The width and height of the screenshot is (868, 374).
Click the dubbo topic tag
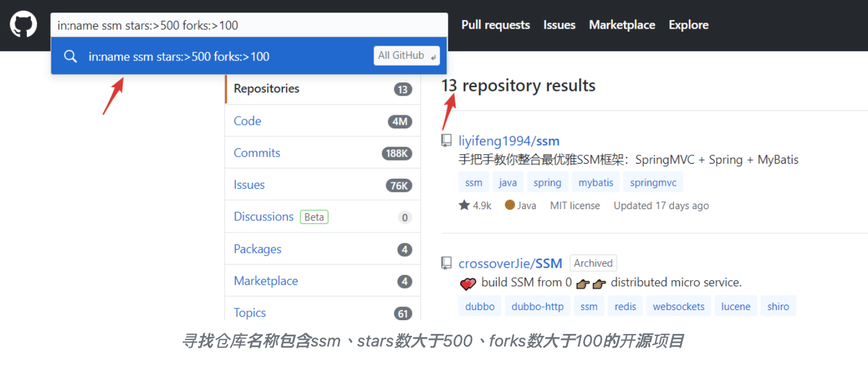pyautogui.click(x=480, y=306)
